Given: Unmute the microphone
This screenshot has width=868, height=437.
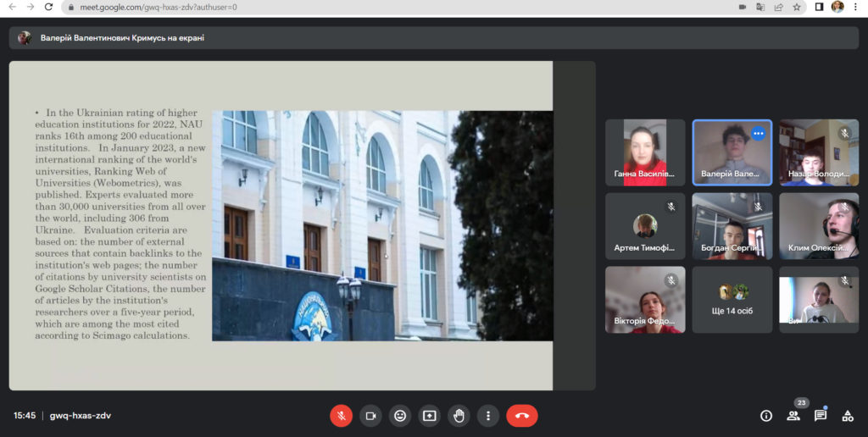Looking at the screenshot, I should point(341,416).
